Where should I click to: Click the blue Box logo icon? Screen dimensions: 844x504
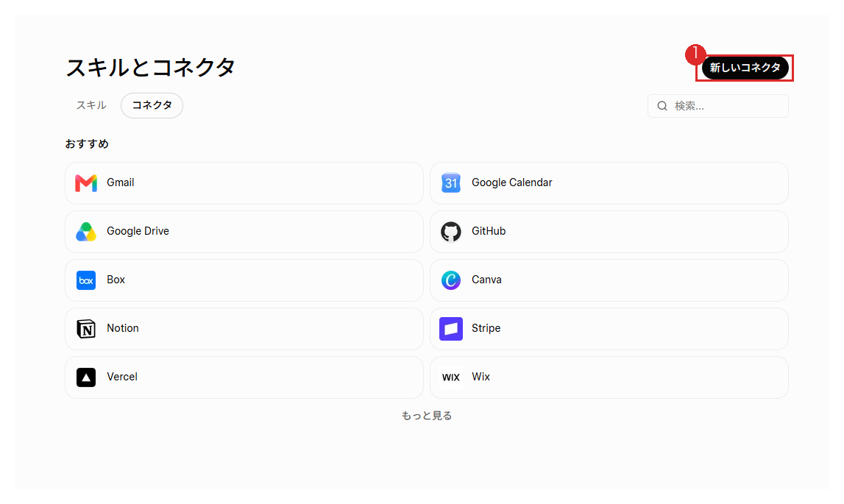(x=86, y=280)
